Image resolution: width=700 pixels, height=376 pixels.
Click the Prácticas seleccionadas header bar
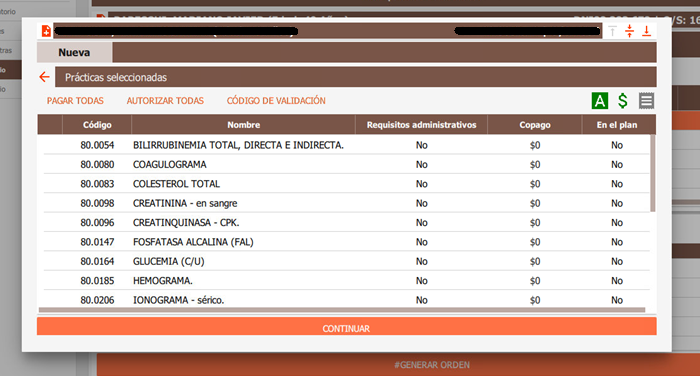tap(356, 77)
